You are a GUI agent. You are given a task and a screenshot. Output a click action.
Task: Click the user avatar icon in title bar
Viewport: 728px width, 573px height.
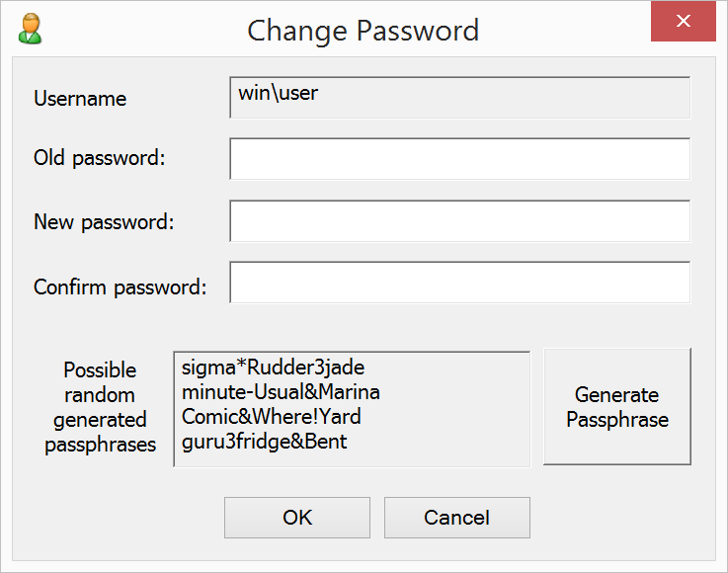tap(30, 29)
